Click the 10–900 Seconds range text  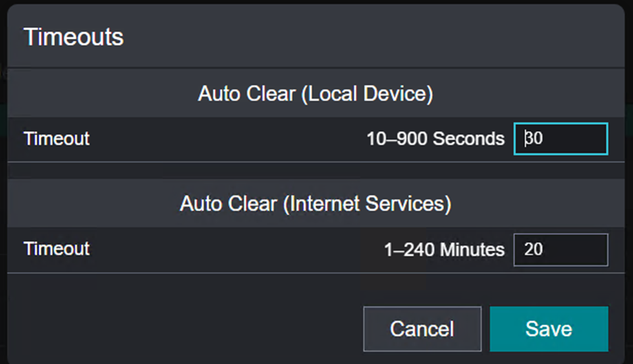coord(435,139)
